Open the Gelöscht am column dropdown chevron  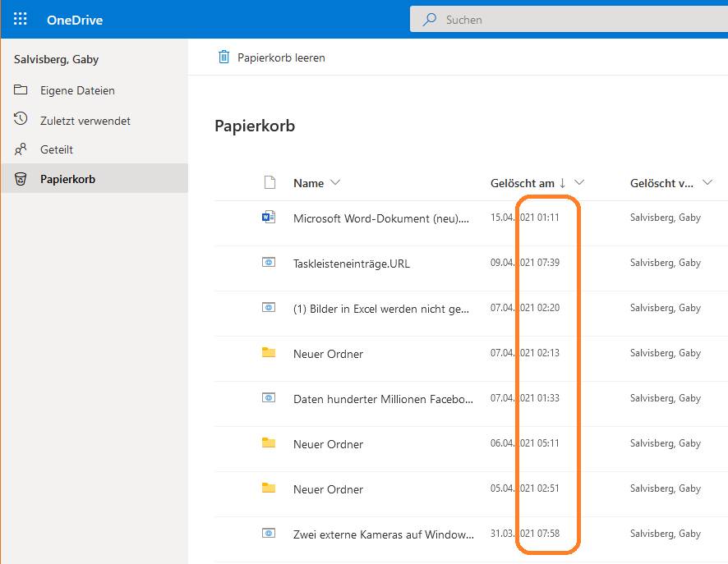click(579, 183)
